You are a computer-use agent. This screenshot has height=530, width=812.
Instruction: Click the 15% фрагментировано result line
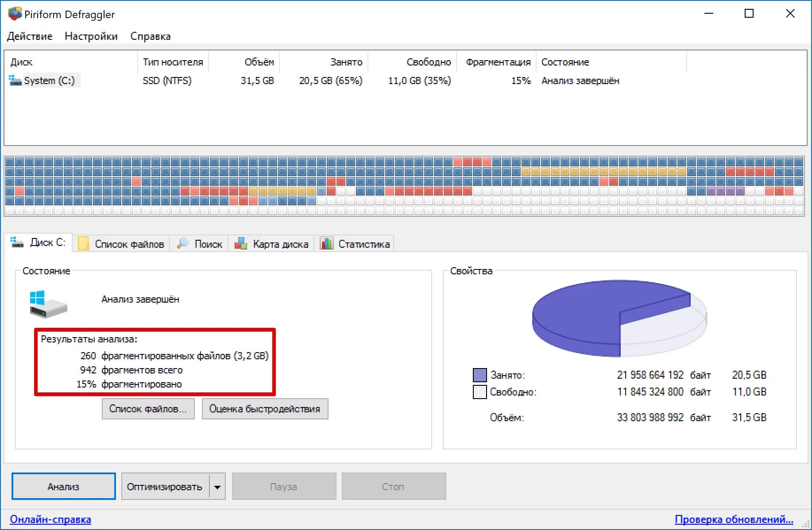point(129,384)
